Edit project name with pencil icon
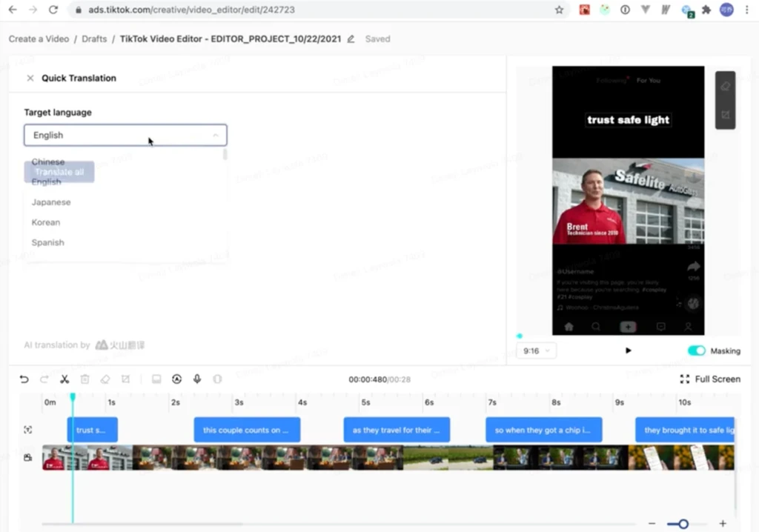Image resolution: width=759 pixels, height=532 pixels. coord(351,39)
